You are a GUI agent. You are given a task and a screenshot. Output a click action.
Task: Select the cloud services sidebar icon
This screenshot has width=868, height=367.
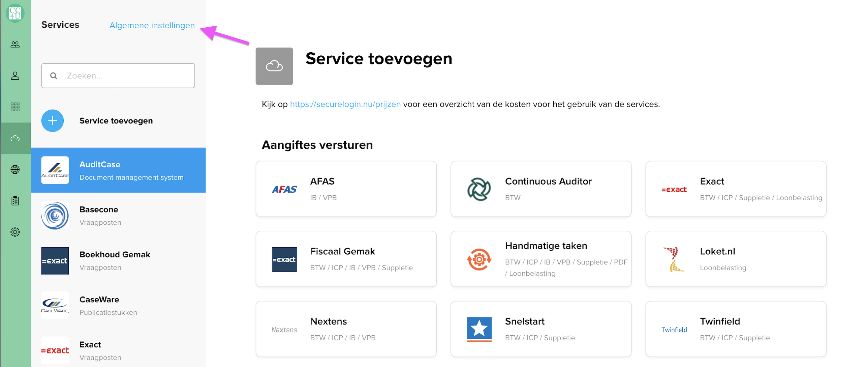coord(15,138)
